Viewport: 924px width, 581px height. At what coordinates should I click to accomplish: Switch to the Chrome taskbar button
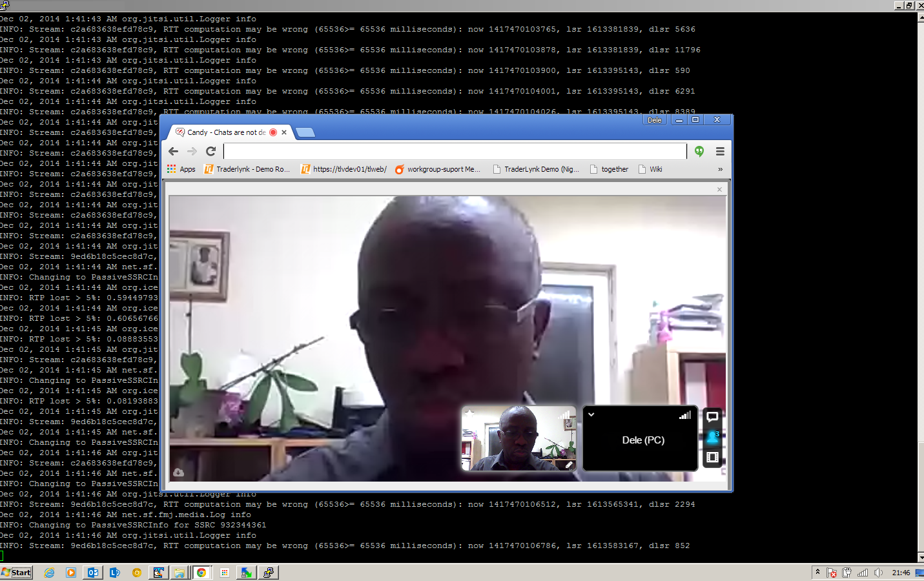202,573
